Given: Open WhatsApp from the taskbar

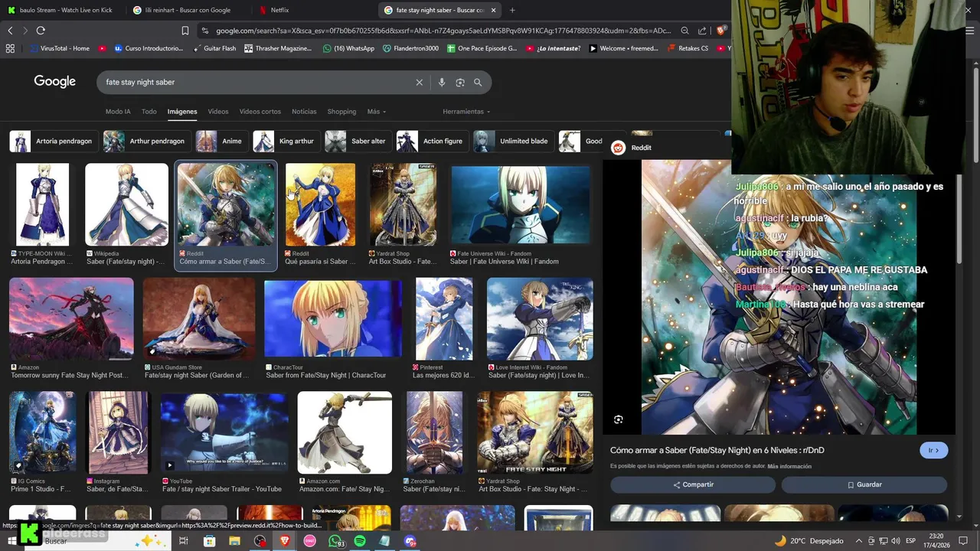Looking at the screenshot, I should [x=335, y=541].
